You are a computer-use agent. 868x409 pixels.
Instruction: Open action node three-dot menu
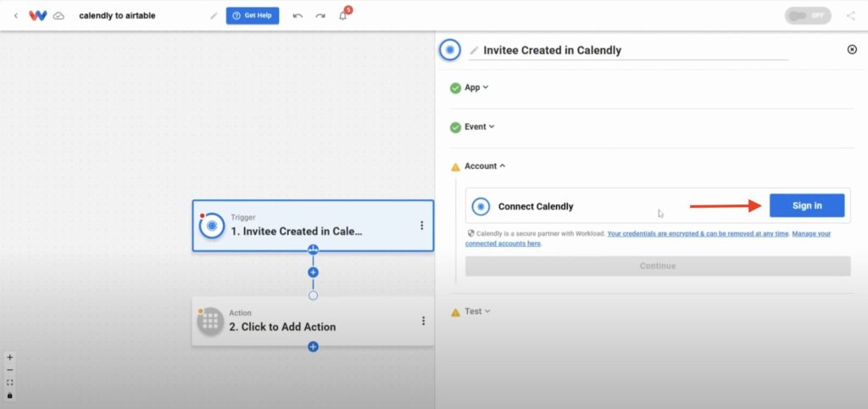click(423, 321)
